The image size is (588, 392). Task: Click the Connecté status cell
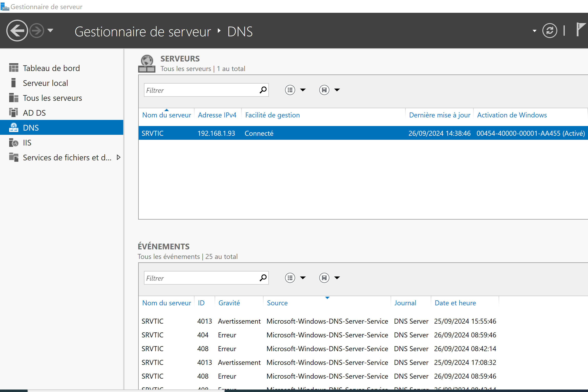pos(259,133)
